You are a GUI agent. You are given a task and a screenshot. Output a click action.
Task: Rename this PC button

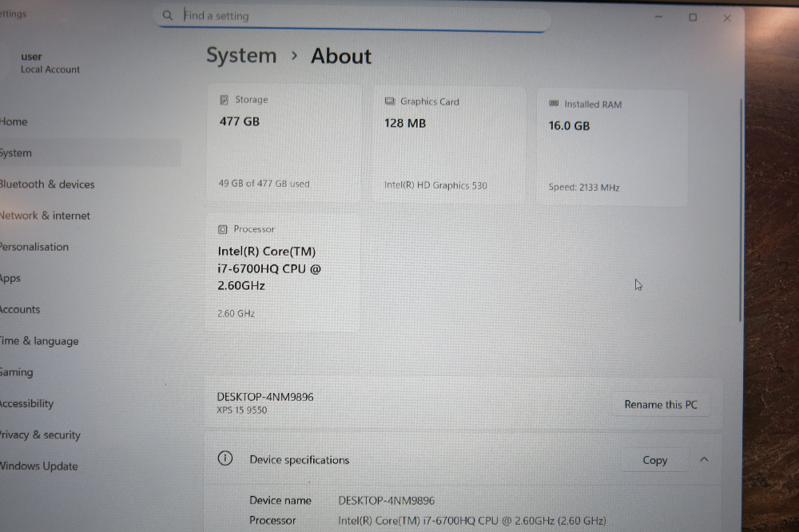tap(661, 405)
